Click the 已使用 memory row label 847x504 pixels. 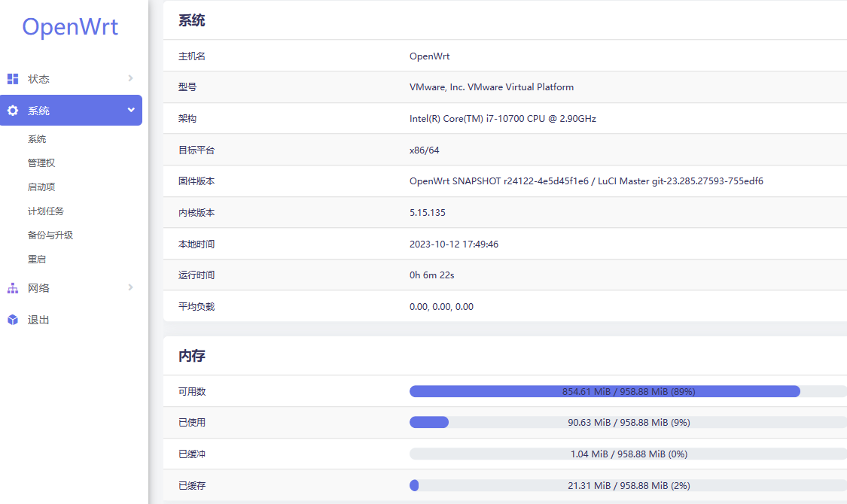pyautogui.click(x=192, y=422)
